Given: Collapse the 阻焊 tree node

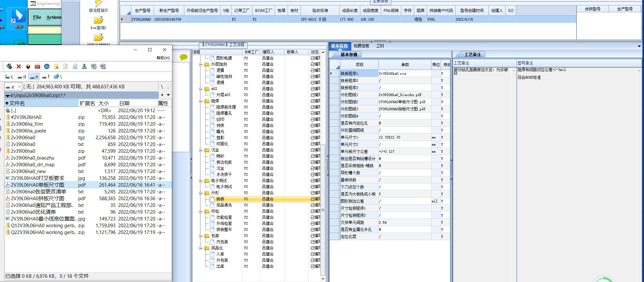Looking at the screenshot, I should pos(200,101).
